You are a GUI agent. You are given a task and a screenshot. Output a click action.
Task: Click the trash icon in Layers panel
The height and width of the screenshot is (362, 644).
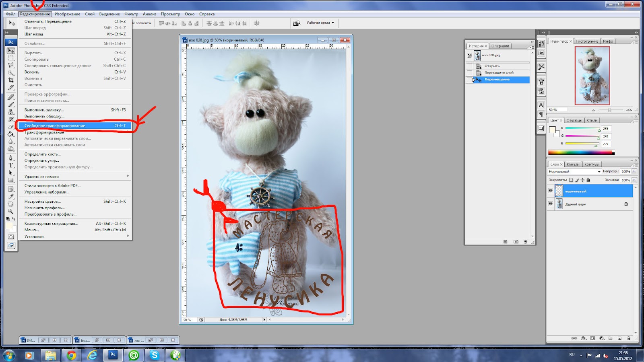(x=628, y=338)
